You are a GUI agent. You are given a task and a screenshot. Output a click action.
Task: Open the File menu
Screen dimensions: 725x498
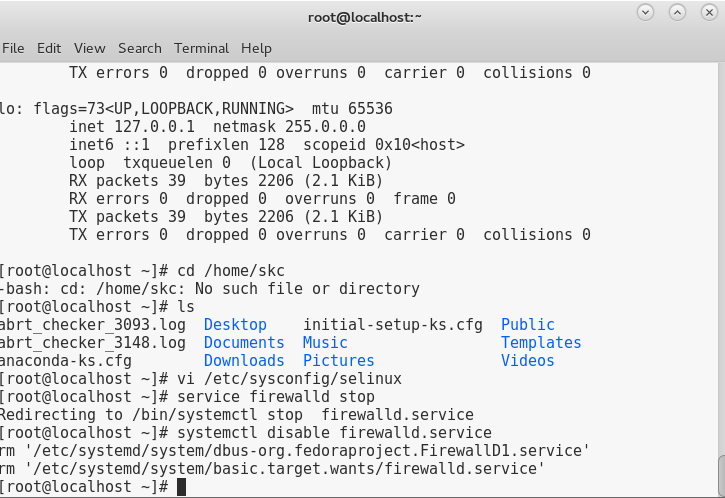(13, 48)
